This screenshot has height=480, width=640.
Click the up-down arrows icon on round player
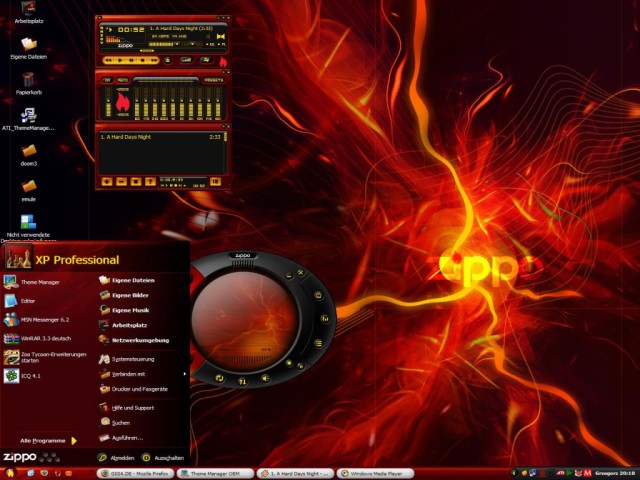click(243, 381)
